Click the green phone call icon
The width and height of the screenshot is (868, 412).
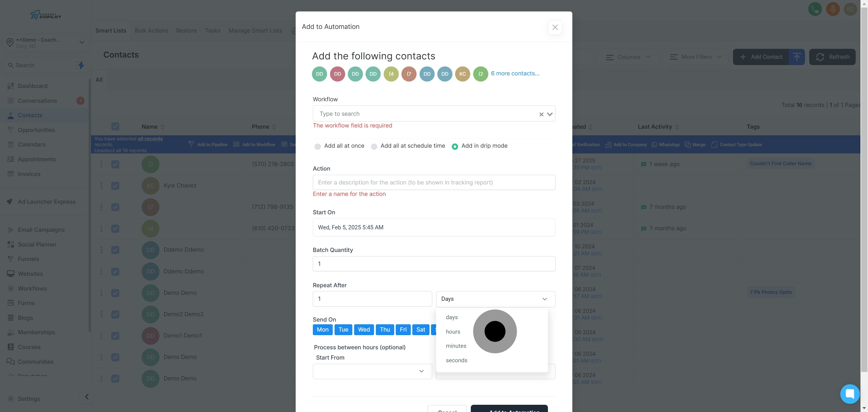(815, 9)
